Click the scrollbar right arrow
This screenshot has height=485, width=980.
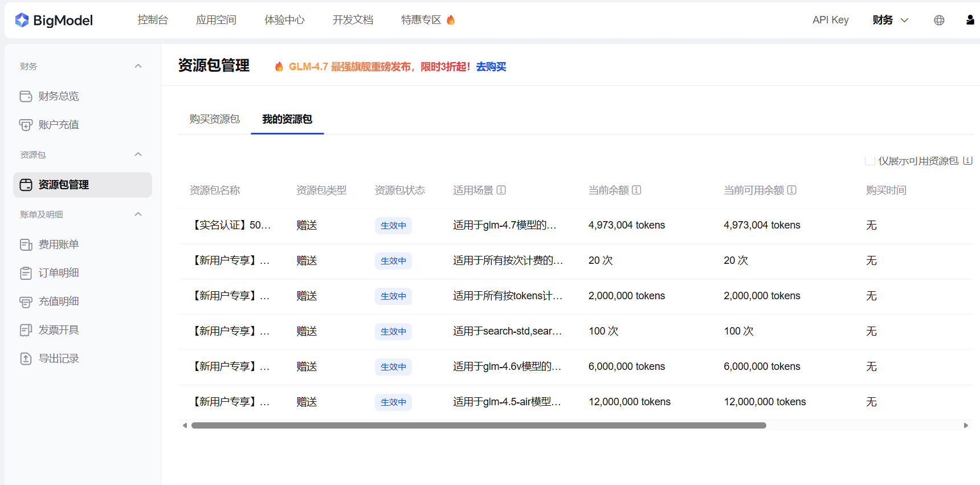(x=966, y=425)
